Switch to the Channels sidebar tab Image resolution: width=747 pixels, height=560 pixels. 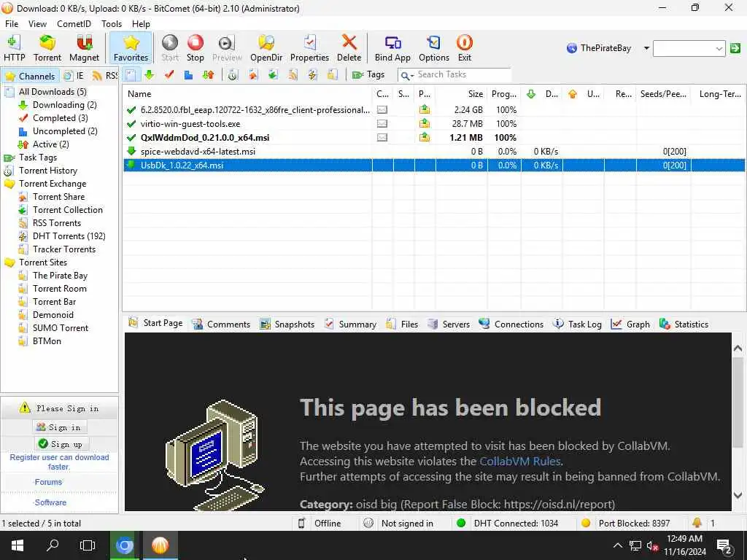[31, 76]
